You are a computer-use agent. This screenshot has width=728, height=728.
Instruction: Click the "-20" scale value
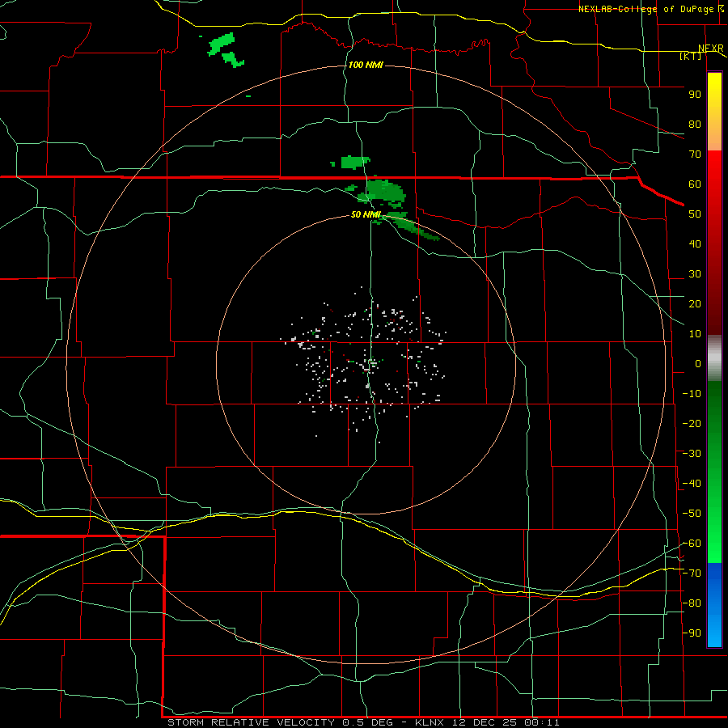tap(692, 424)
